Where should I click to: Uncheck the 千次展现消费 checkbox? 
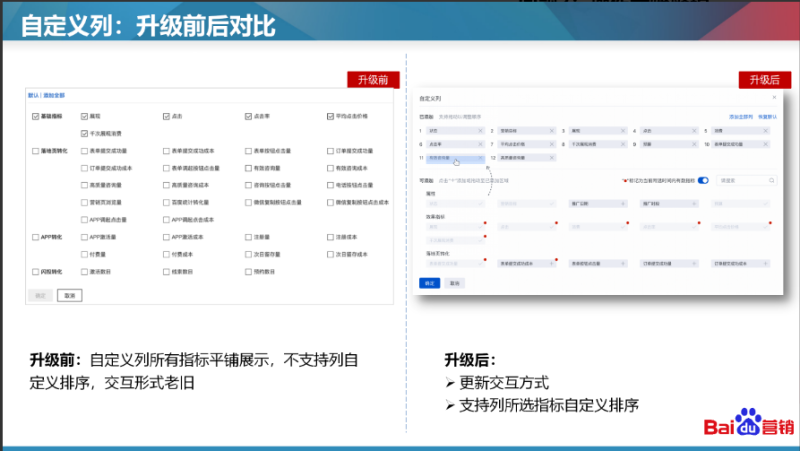[84, 134]
